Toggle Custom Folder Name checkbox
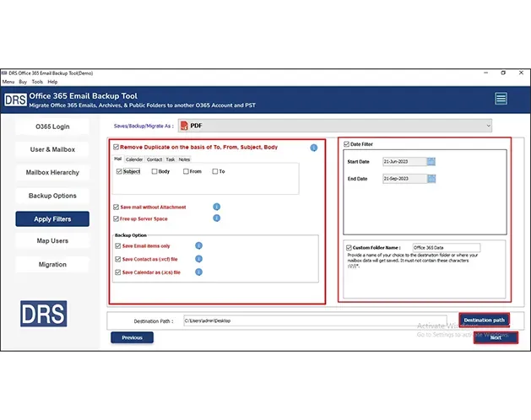Screen dimensions: 531x420 349,247
